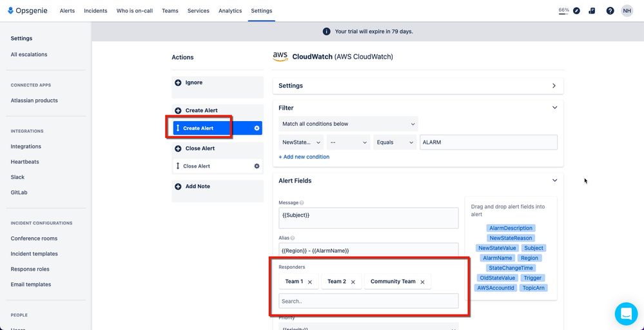Screen dimensions: 644x330
Task: Click the trial info icon
Action: [x=327, y=31]
